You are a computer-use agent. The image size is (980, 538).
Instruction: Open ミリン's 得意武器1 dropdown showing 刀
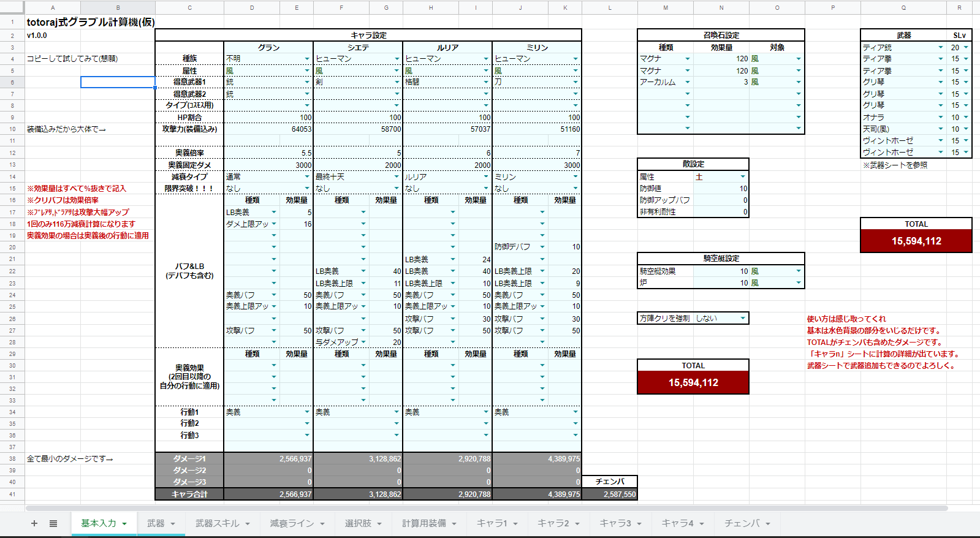575,82
